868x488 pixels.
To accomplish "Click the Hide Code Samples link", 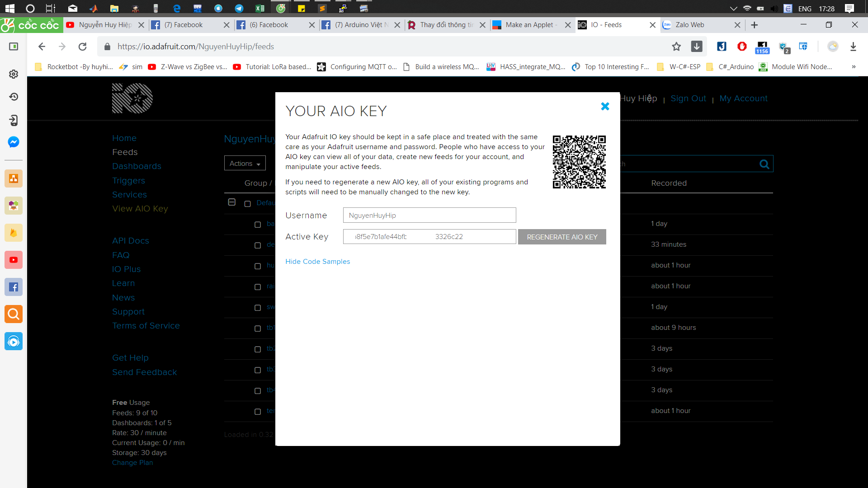I will (317, 262).
